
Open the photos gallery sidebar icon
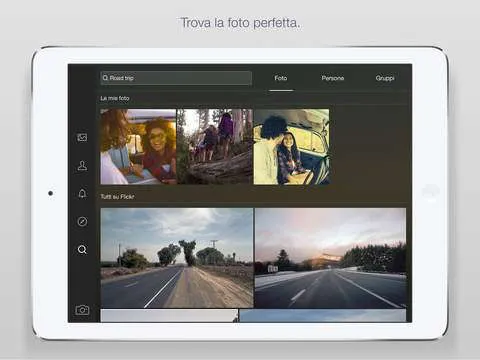82,137
